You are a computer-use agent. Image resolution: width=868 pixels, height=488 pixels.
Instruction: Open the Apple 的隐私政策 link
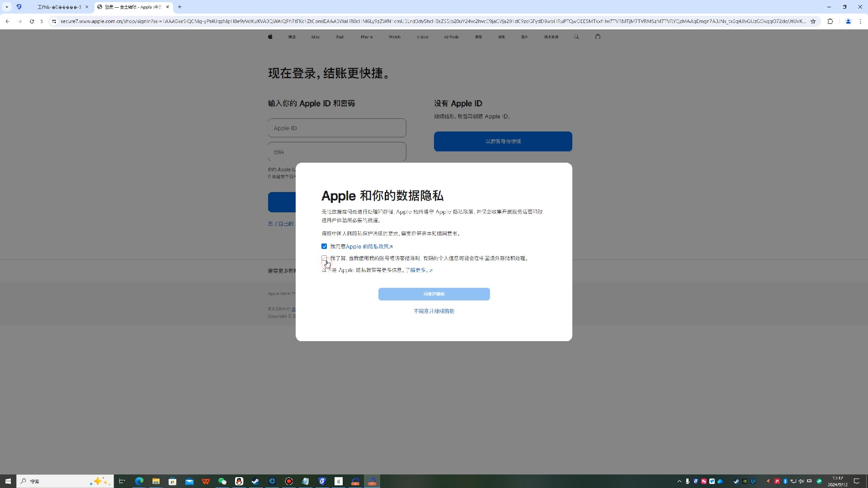[x=369, y=247]
